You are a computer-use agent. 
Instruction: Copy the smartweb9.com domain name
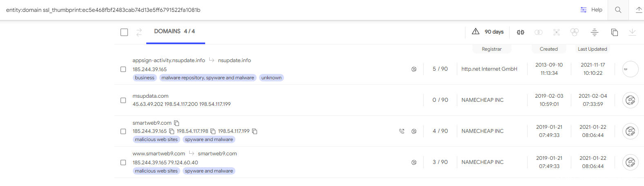point(177,123)
